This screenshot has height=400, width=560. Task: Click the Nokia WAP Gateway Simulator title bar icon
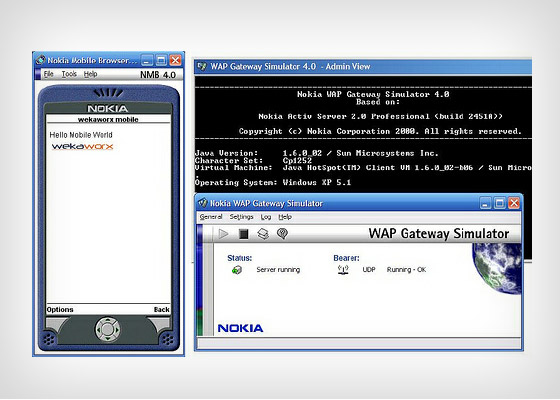[202, 203]
